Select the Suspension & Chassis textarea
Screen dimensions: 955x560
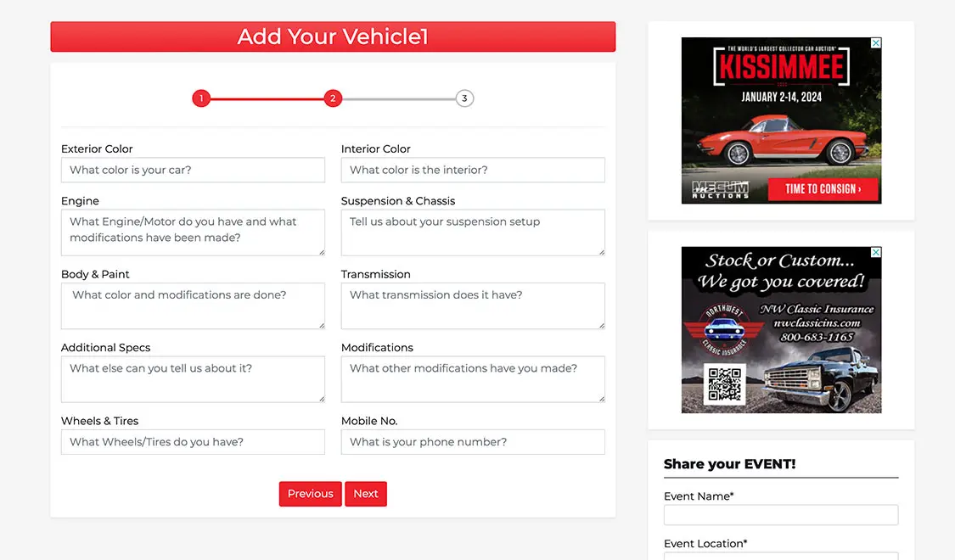[473, 232]
